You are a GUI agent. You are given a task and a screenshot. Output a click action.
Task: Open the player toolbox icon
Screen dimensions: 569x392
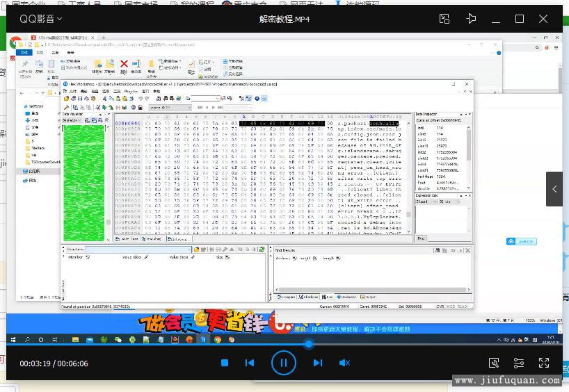pos(494,363)
